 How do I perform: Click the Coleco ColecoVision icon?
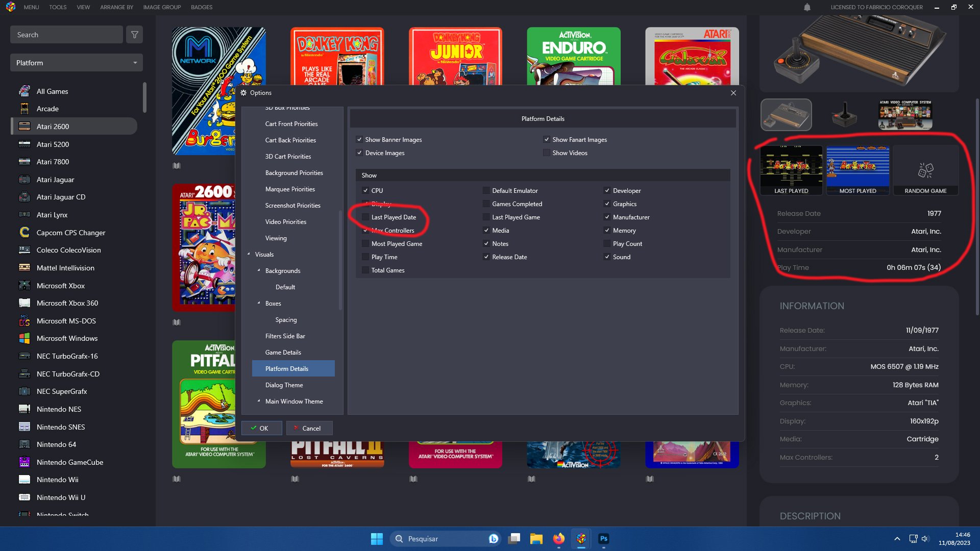tap(24, 250)
